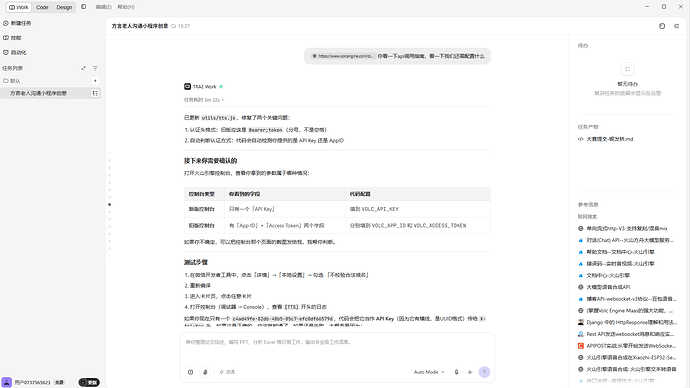
Task: Open reference 单向流式http-V3 result
Action: point(623,228)
